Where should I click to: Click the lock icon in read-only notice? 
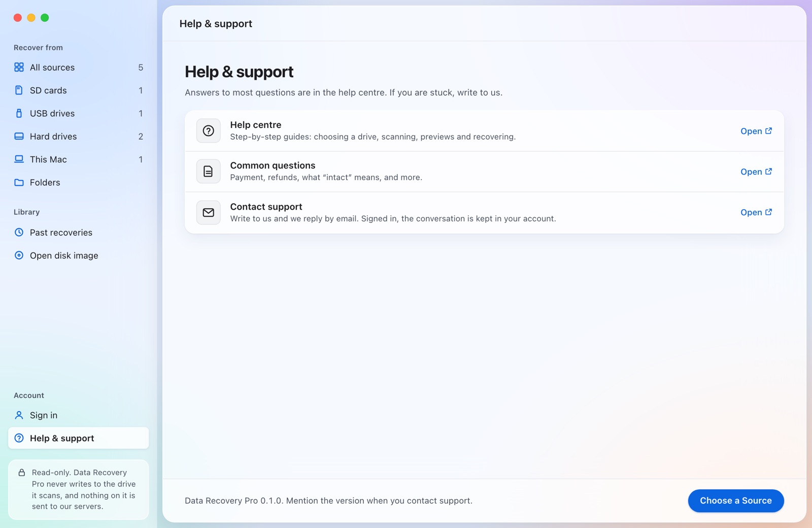click(x=22, y=472)
